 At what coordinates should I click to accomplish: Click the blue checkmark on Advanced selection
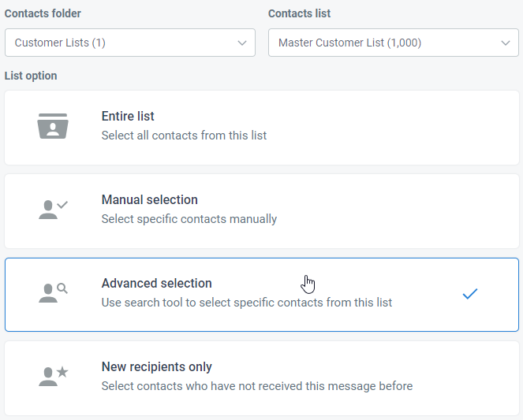470,294
